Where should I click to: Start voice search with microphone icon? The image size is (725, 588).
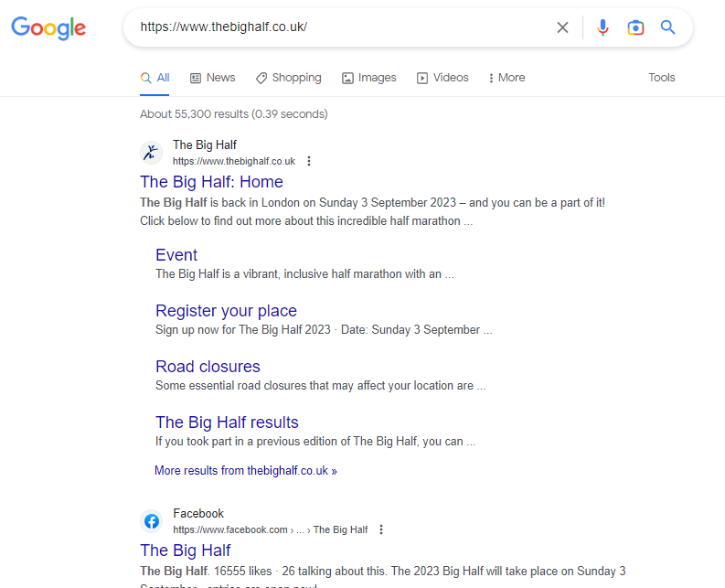click(602, 27)
